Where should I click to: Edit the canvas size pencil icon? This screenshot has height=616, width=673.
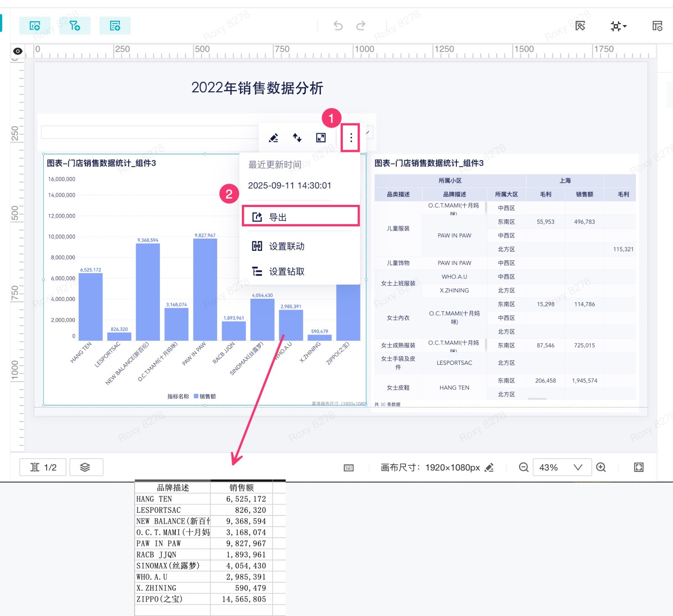[x=489, y=467]
